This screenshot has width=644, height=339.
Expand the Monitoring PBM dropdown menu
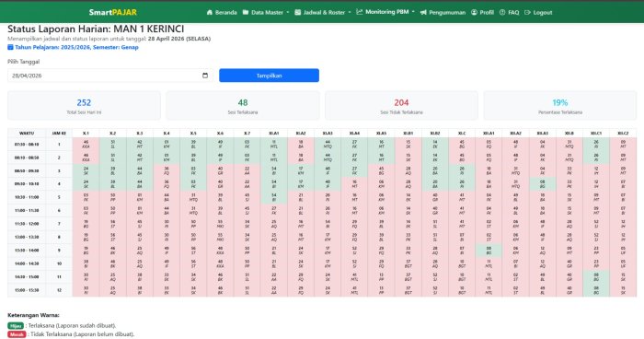coord(385,12)
